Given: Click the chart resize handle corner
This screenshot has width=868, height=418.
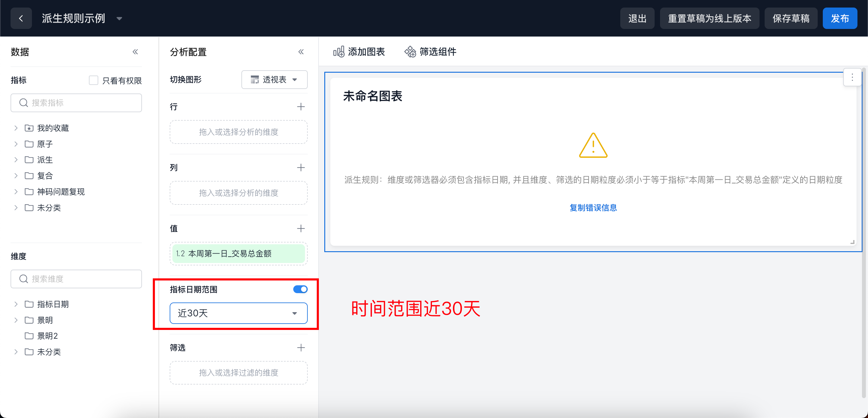Looking at the screenshot, I should click(x=852, y=242).
